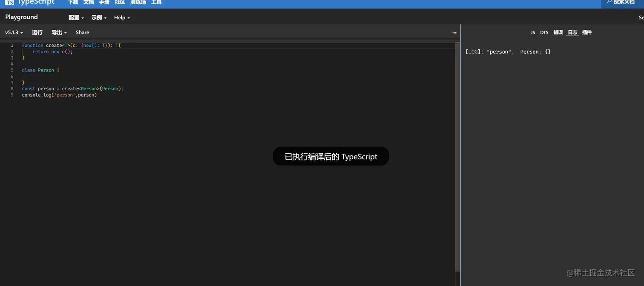Image resolution: width=644 pixels, height=286 pixels.
Task: Expand the 配置 dropdown menu
Action: tap(76, 17)
